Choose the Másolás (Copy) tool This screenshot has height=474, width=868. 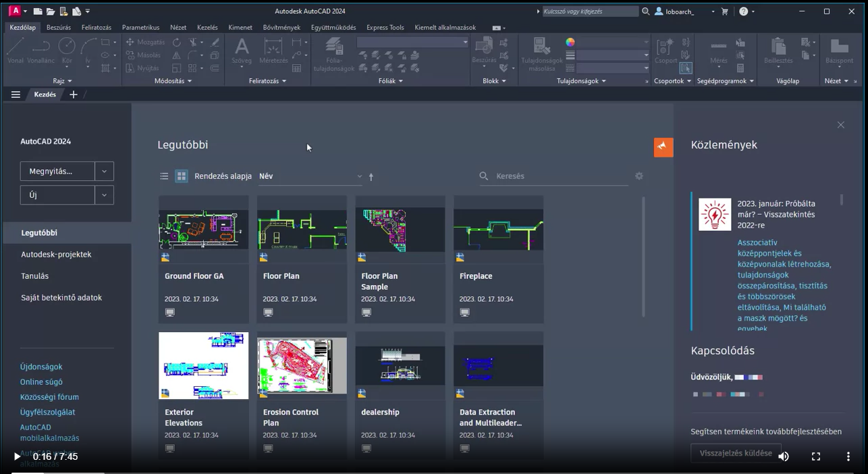[143, 55]
